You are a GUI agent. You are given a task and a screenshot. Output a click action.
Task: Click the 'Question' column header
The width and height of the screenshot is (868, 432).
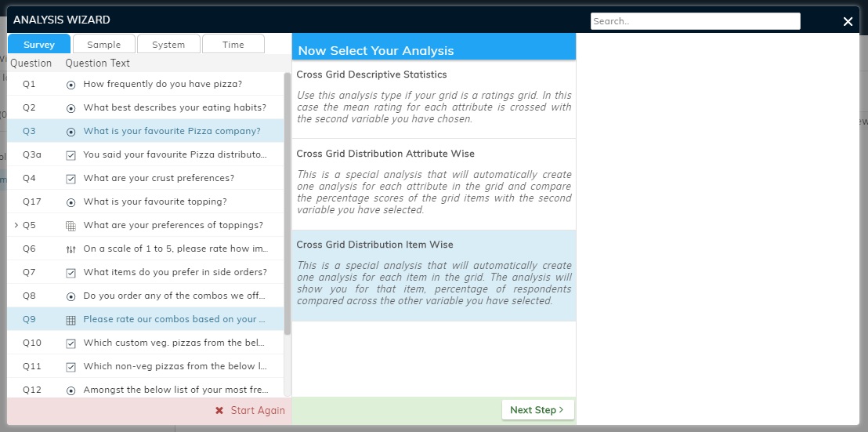pyautogui.click(x=31, y=64)
